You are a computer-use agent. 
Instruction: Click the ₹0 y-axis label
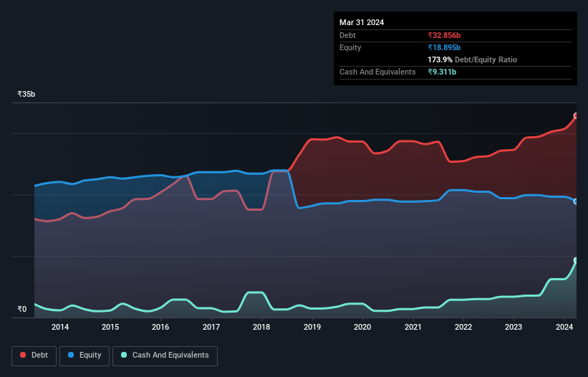point(22,309)
